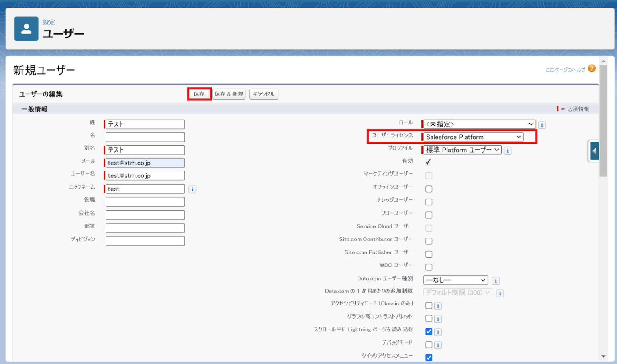
Task: Click the info icon next to デバッグモード
Action: (438, 345)
